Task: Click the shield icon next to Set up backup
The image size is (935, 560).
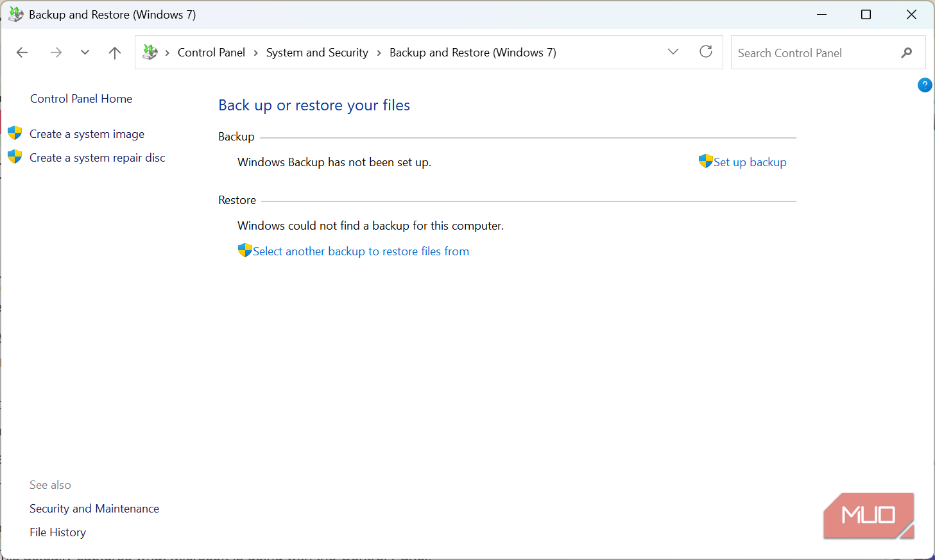Action: point(706,161)
